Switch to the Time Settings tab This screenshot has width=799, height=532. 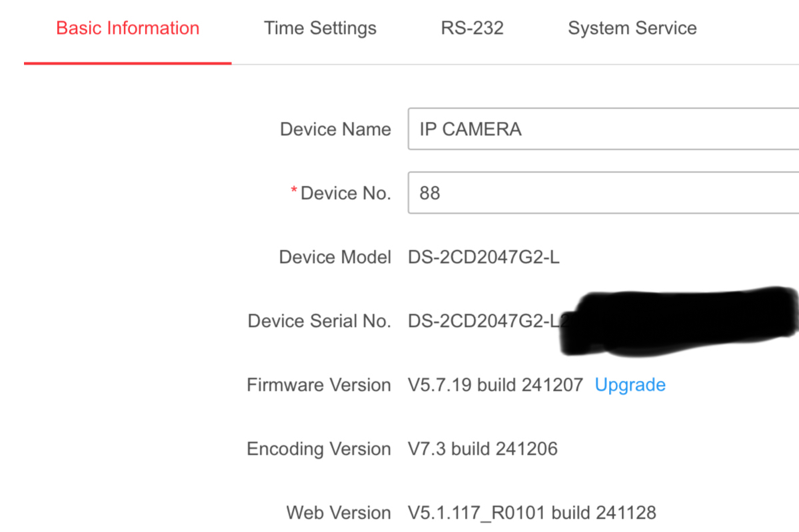tap(320, 29)
